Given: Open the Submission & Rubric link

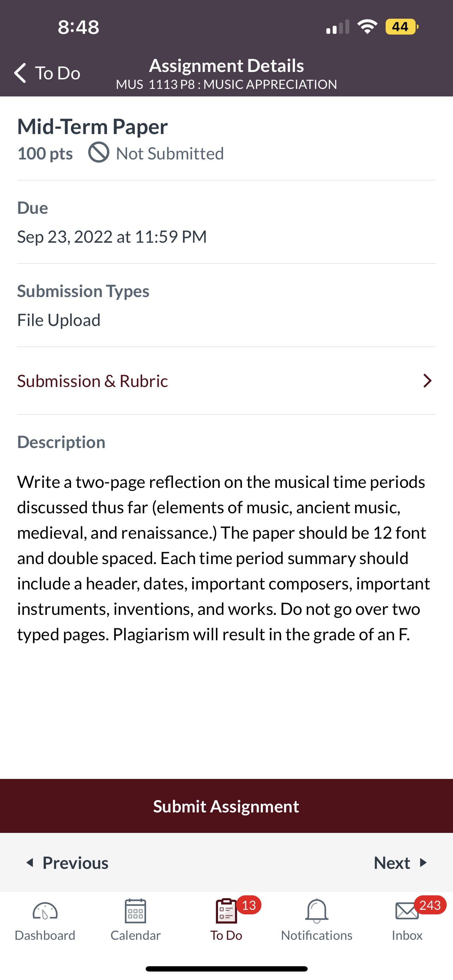Looking at the screenshot, I should (x=92, y=381).
